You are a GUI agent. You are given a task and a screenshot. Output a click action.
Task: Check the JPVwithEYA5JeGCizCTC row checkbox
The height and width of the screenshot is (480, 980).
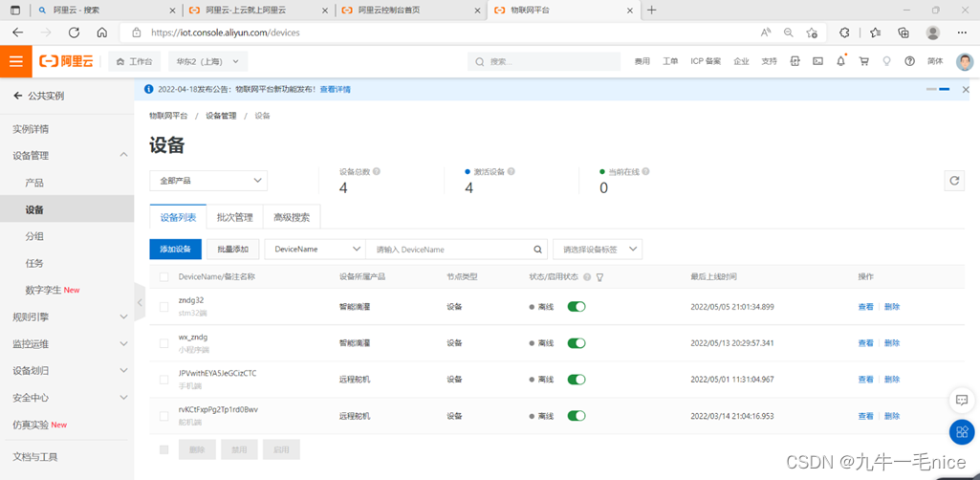[163, 380]
